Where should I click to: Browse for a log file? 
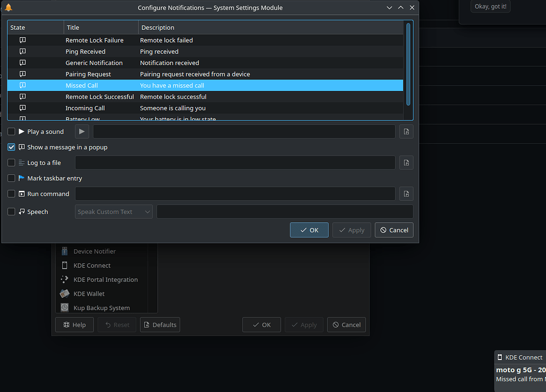406,163
